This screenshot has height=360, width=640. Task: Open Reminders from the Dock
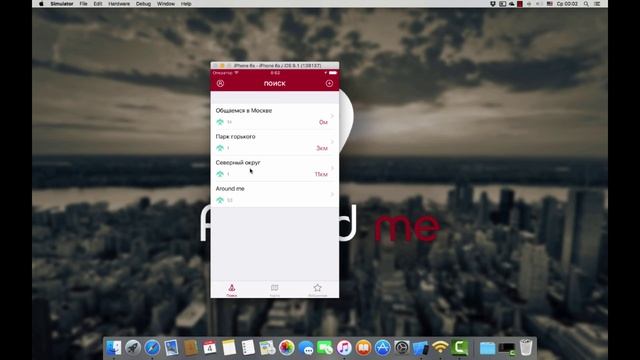[248, 348]
